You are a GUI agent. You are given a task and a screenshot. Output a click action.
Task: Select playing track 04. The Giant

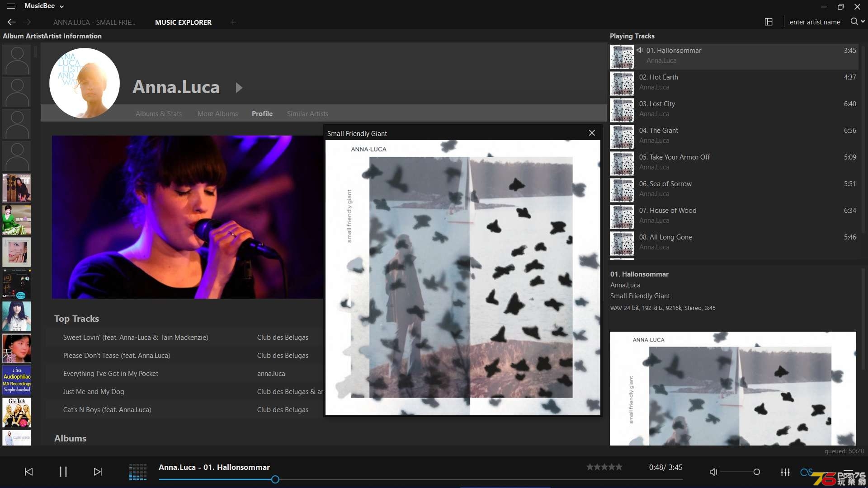pyautogui.click(x=735, y=136)
